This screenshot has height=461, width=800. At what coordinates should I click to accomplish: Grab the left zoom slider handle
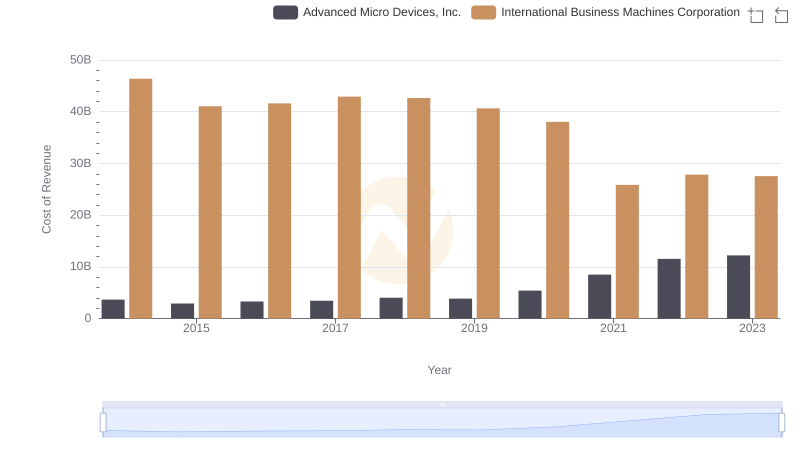103,423
